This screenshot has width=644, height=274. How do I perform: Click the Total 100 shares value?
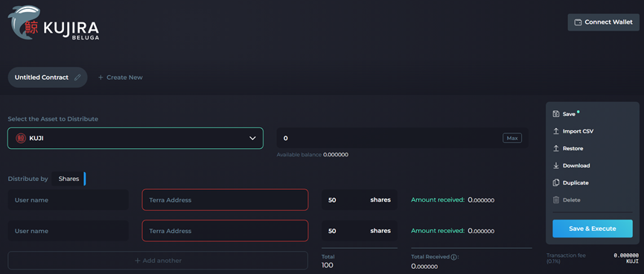click(x=328, y=265)
